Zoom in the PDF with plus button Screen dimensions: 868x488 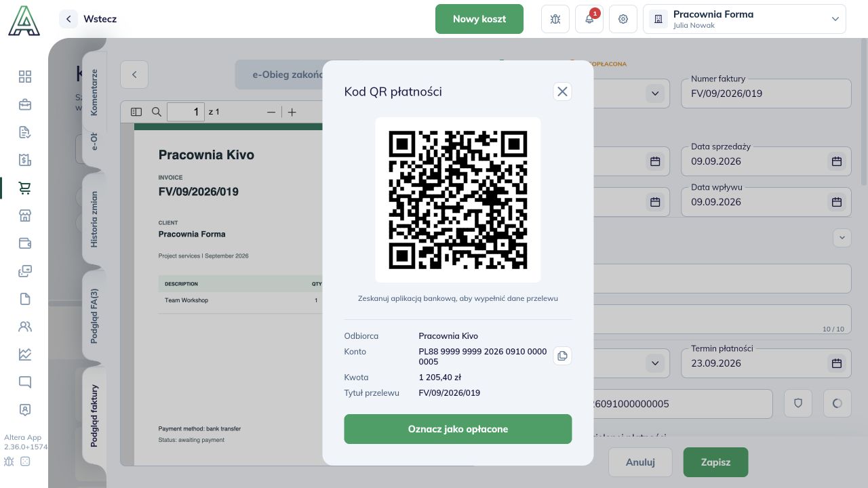(292, 112)
